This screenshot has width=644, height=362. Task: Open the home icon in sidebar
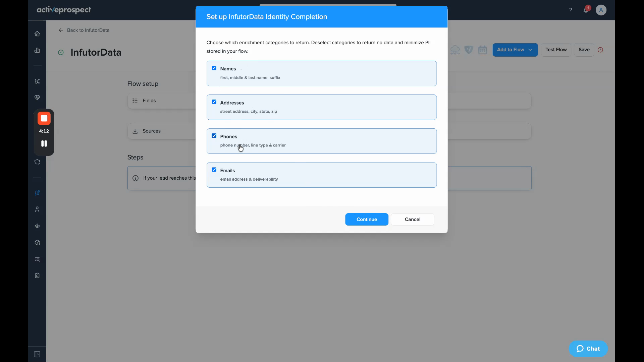(37, 34)
